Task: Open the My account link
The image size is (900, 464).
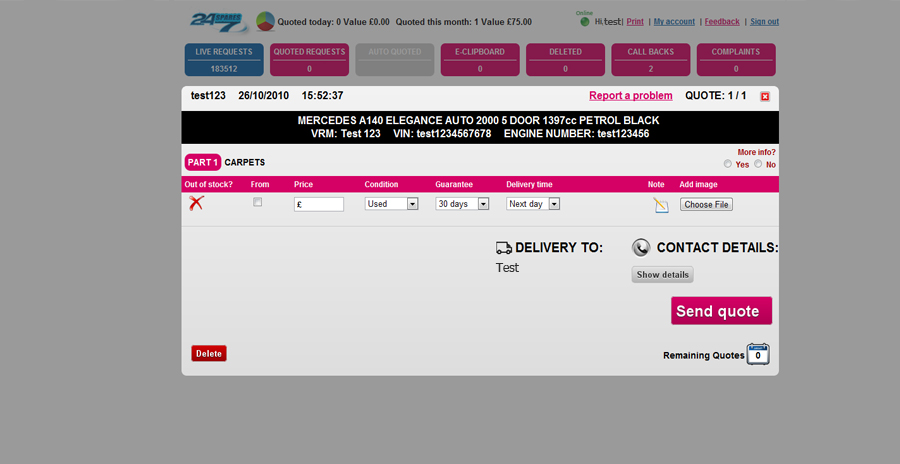Action: [674, 22]
